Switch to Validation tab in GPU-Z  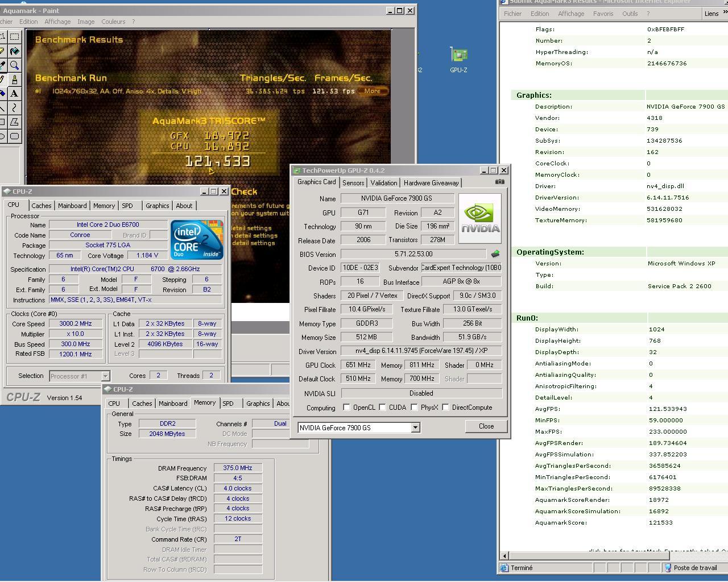coord(384,183)
